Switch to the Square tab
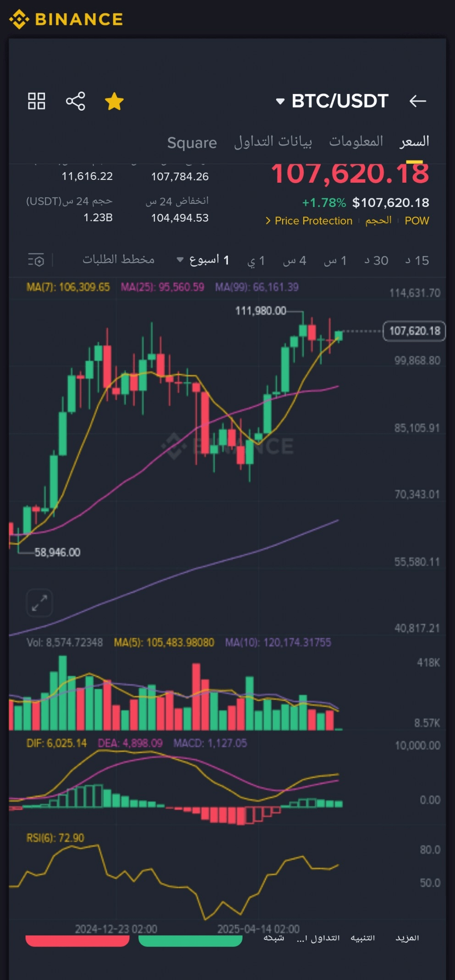 click(192, 143)
